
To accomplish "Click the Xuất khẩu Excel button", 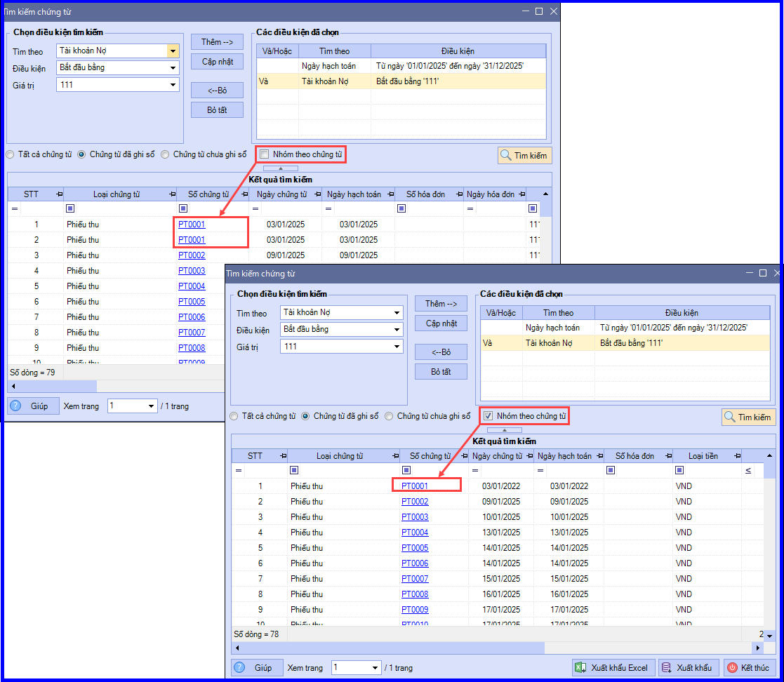I will tap(613, 667).
